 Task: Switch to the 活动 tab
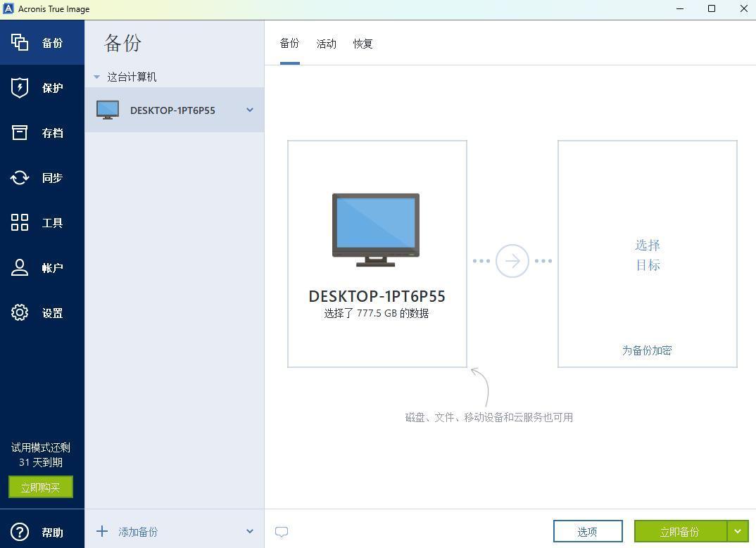pyautogui.click(x=326, y=44)
